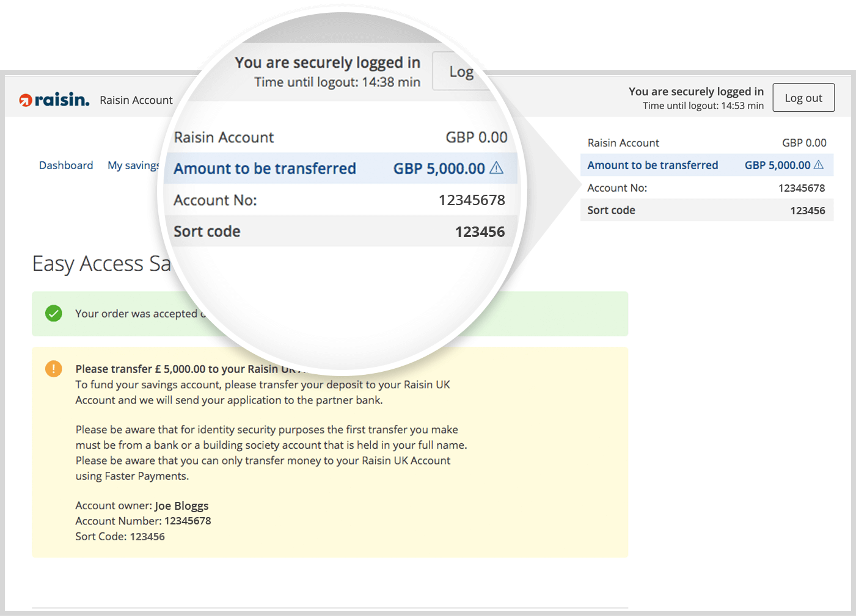This screenshot has width=856, height=616.
Task: Click 'Time until logout: 14:53 min' text
Action: click(x=703, y=106)
